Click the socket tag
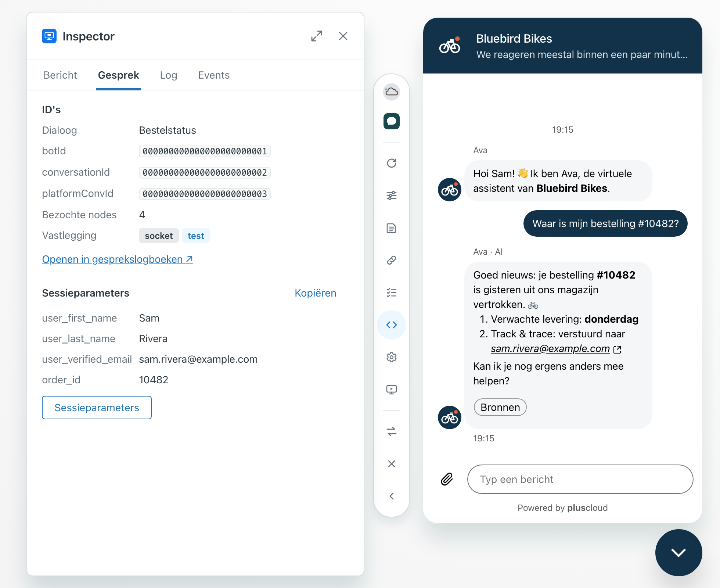This screenshot has width=720, height=588. tap(159, 236)
